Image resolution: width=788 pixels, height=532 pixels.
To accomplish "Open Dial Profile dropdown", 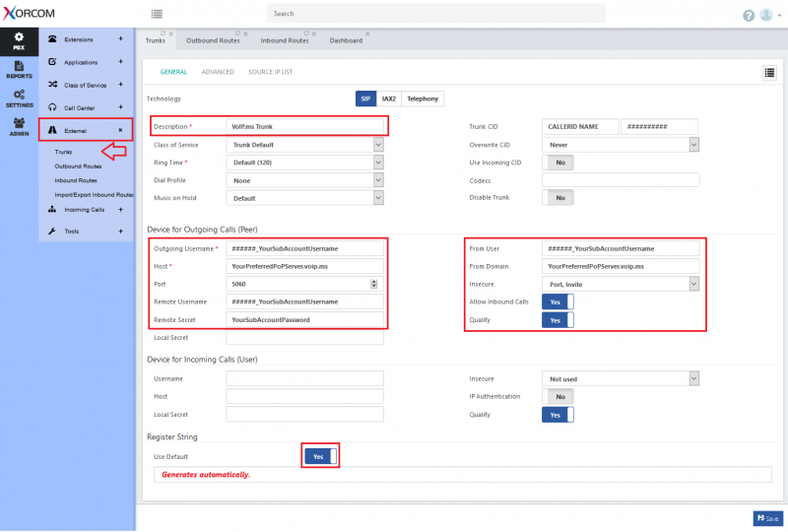I will [x=305, y=180].
